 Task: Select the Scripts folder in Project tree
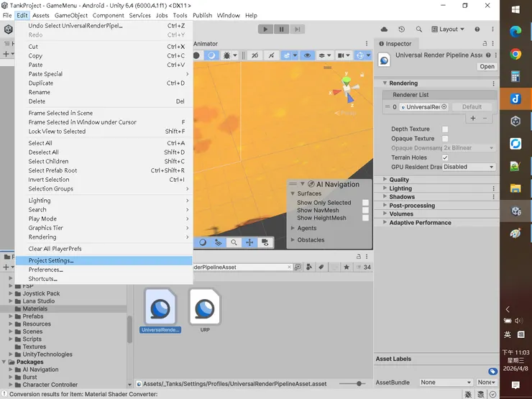click(32, 339)
